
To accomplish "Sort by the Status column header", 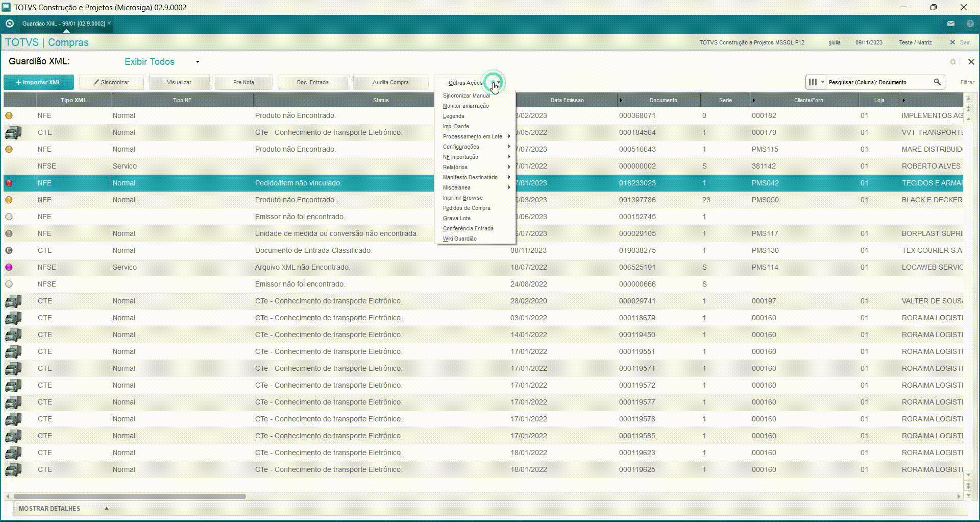I will click(381, 100).
